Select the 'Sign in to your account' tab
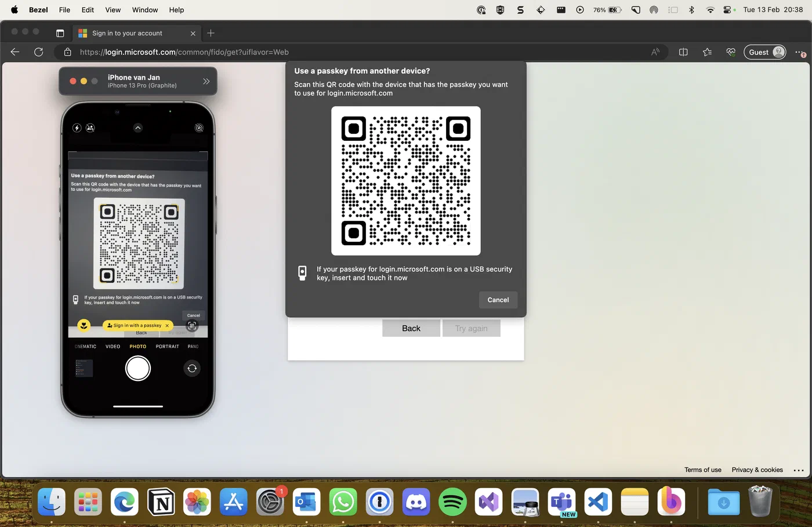The image size is (812, 527). [x=136, y=33]
